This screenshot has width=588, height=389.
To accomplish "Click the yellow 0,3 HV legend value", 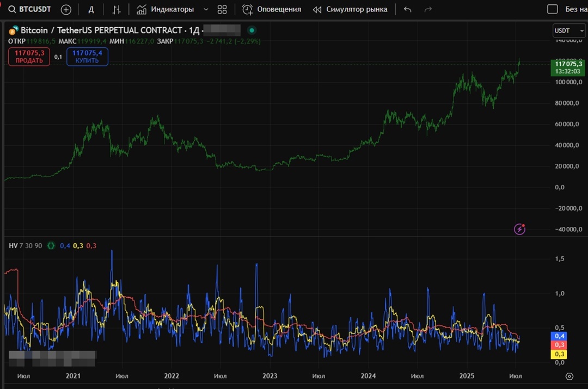I will tap(78, 246).
